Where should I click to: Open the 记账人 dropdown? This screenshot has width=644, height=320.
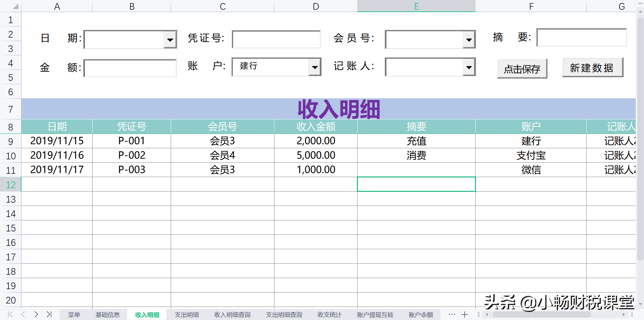click(x=469, y=67)
